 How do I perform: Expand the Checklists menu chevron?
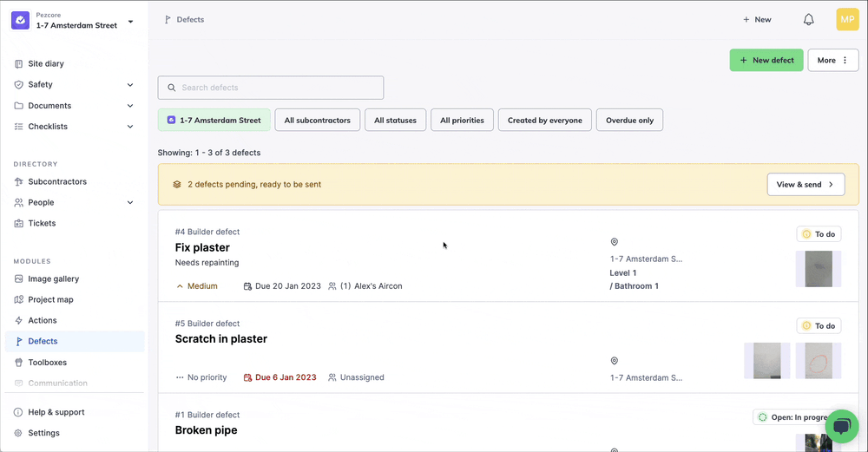[130, 127]
